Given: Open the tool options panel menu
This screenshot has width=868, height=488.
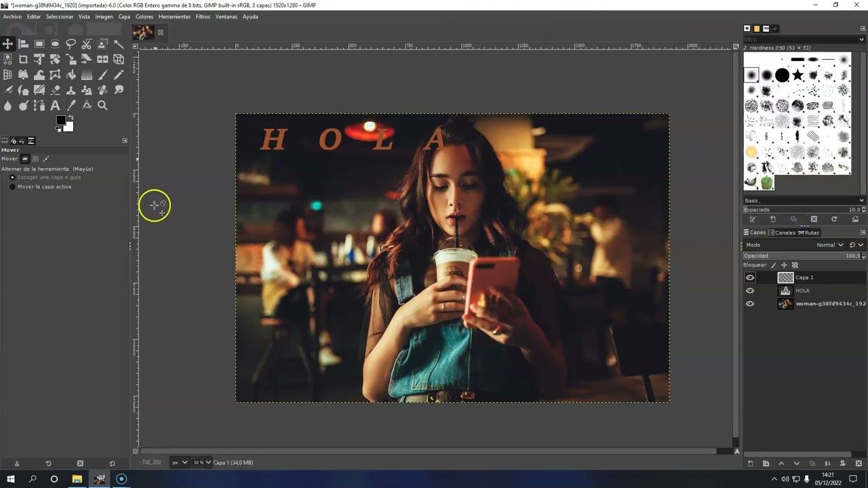Looking at the screenshot, I should coord(125,140).
